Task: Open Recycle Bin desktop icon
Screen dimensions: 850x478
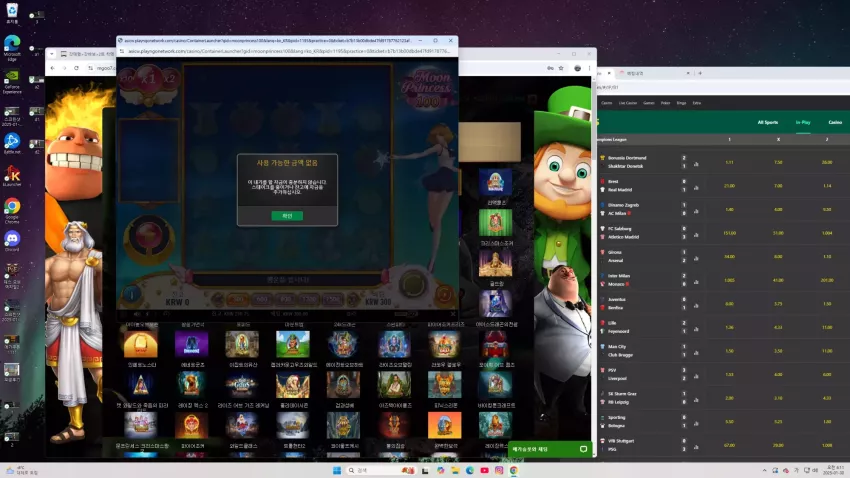Action: 12,13
